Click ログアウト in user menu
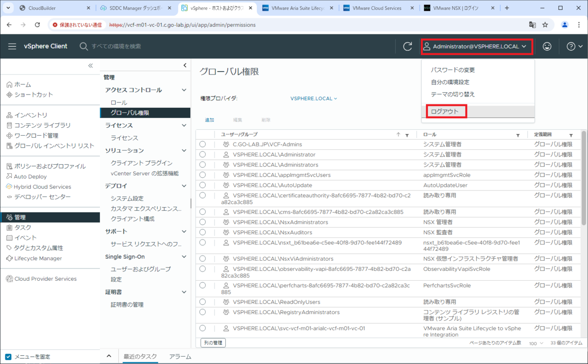Screen dimensions: 588x364 click(x=445, y=111)
